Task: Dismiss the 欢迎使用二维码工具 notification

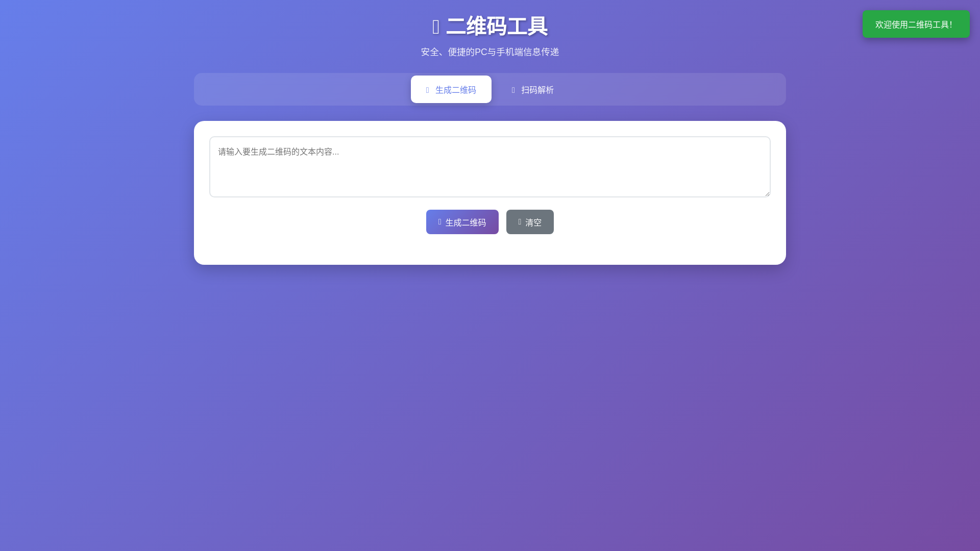Action: pyautogui.click(x=916, y=24)
